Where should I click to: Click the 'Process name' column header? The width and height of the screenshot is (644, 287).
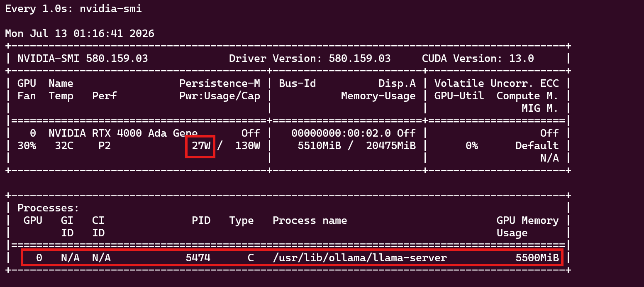(x=310, y=221)
